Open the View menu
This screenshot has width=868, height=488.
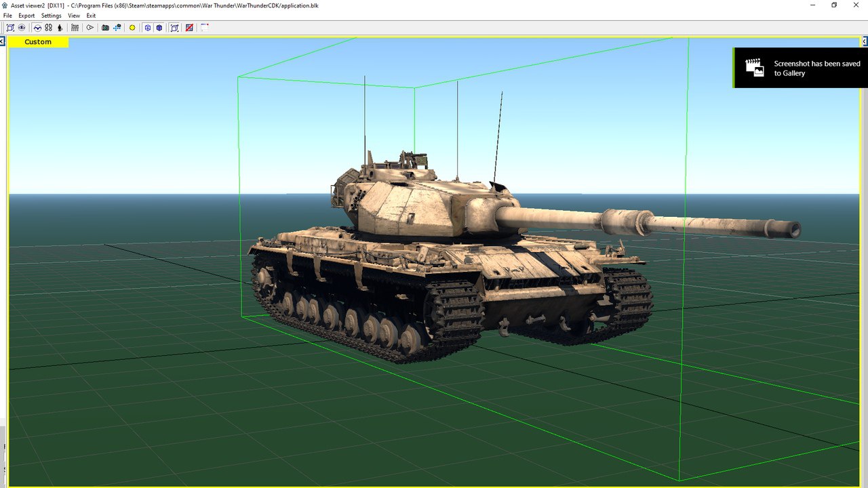coord(74,16)
